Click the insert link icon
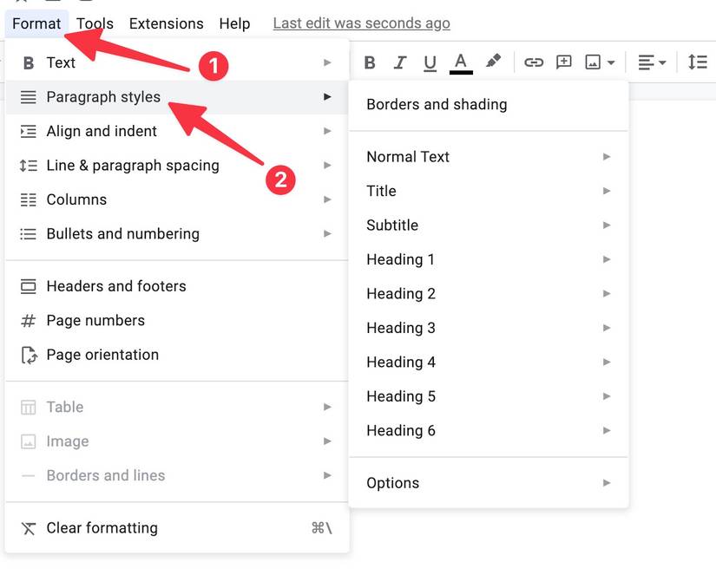This screenshot has width=716, height=588. pyautogui.click(x=533, y=62)
